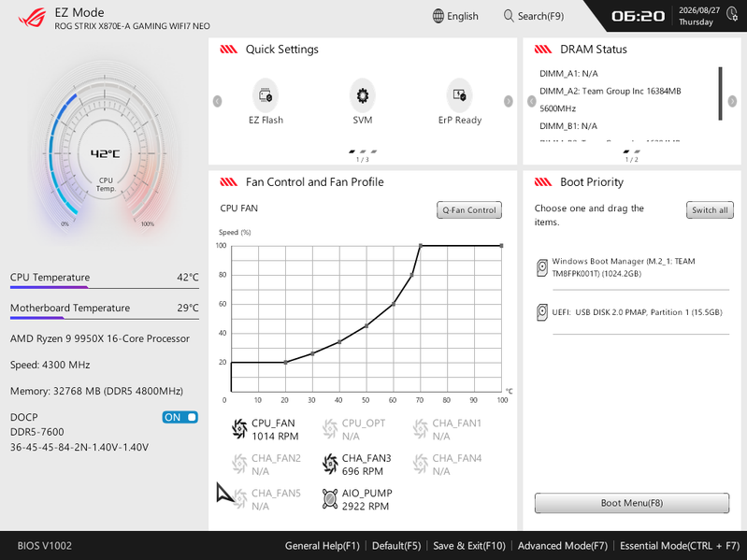Viewport: 747px width, 560px height.
Task: Click the 696 RPM reading
Action: point(363,471)
